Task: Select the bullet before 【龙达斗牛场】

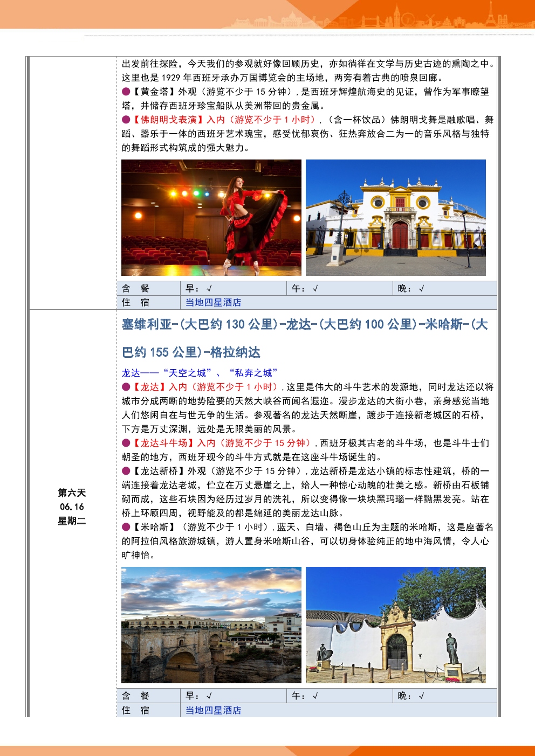Action: click(126, 443)
